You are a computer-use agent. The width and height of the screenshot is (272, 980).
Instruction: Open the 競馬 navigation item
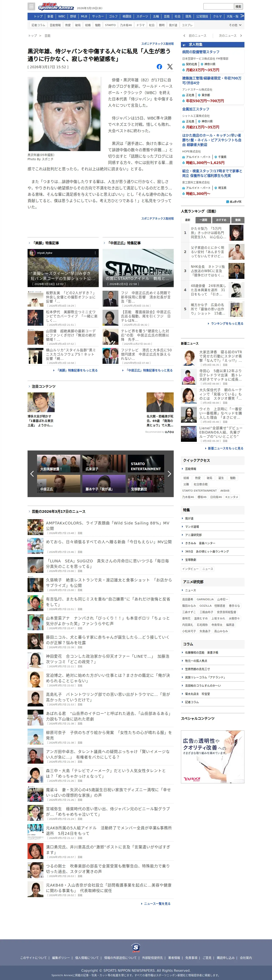click(x=188, y=16)
